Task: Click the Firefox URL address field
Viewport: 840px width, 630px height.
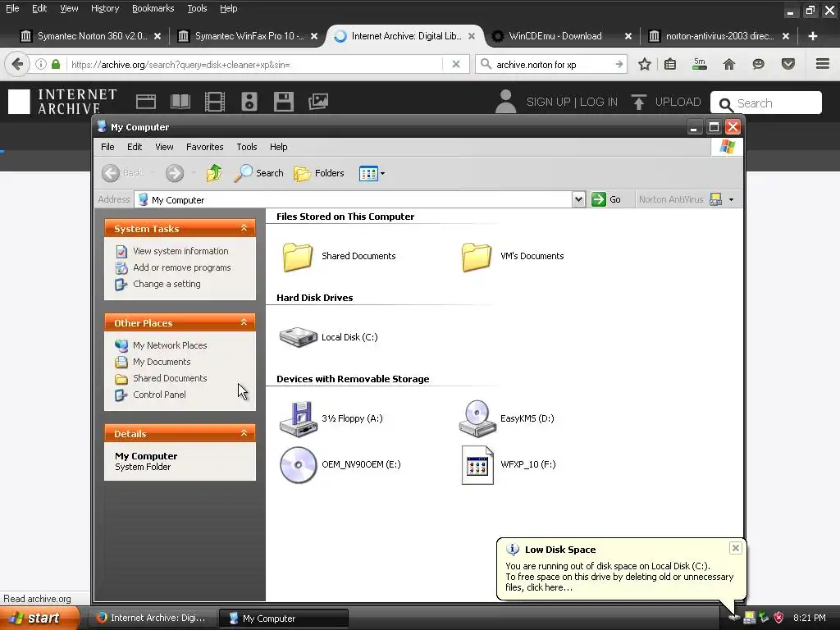Action: pos(256,65)
